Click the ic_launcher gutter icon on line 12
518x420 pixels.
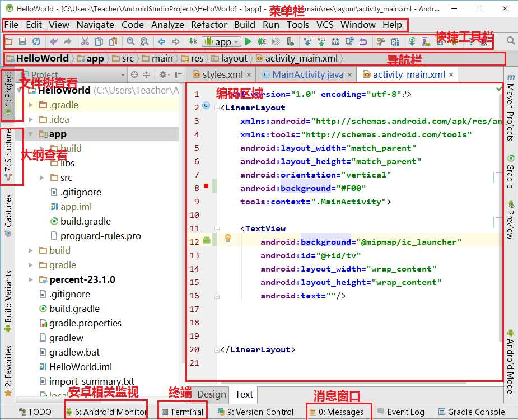click(207, 240)
